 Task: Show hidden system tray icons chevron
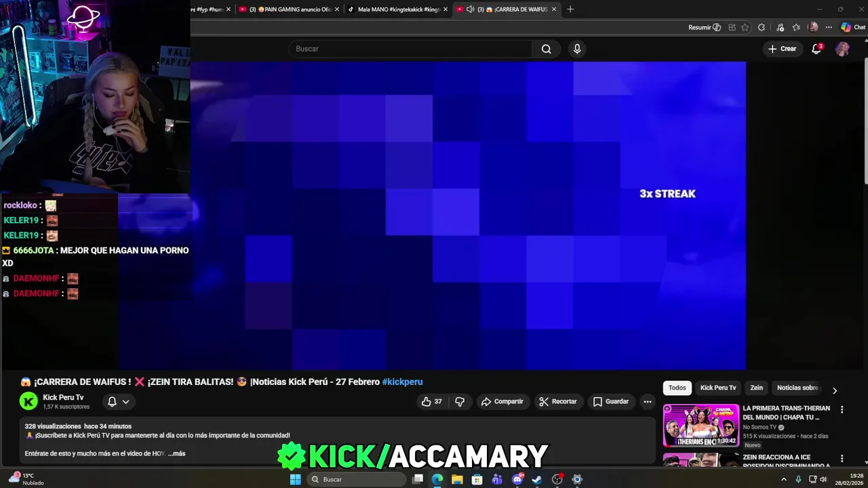[784, 479]
